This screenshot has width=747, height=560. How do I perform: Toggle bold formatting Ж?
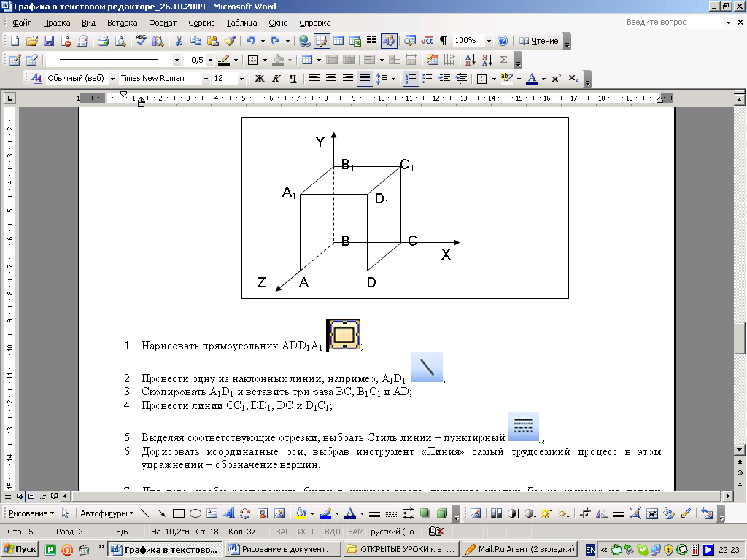(x=260, y=79)
